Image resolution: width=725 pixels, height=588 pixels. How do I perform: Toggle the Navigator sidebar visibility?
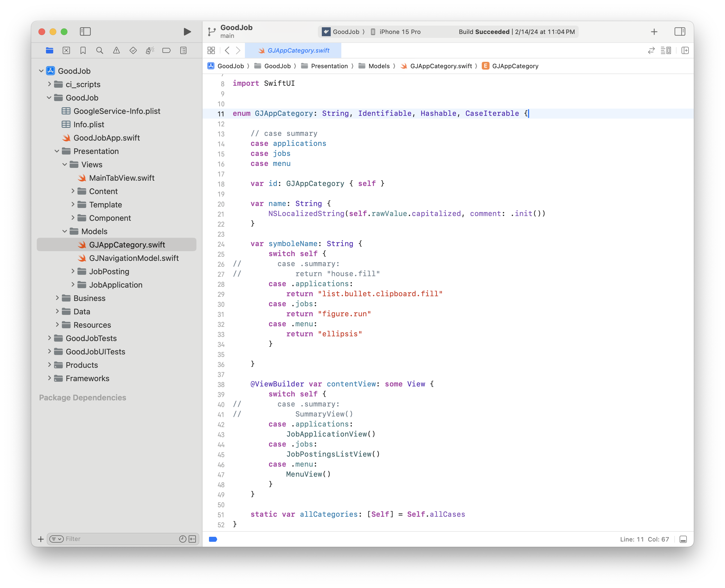[x=85, y=32]
